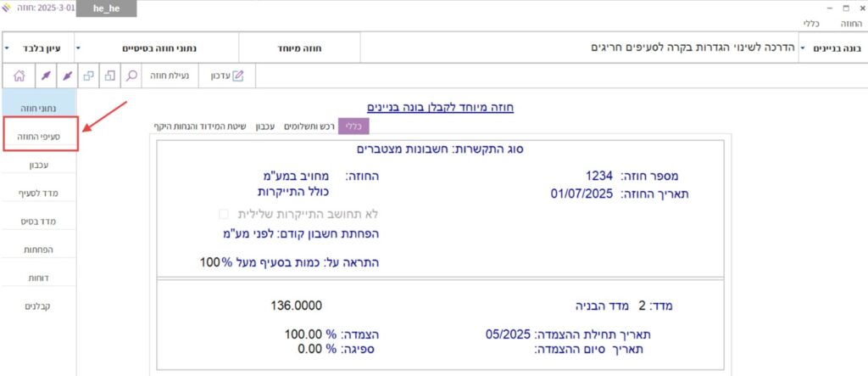Click the overlapping windows icon beside the pin
Image resolution: width=868 pixels, height=376 pixels.
point(89,76)
